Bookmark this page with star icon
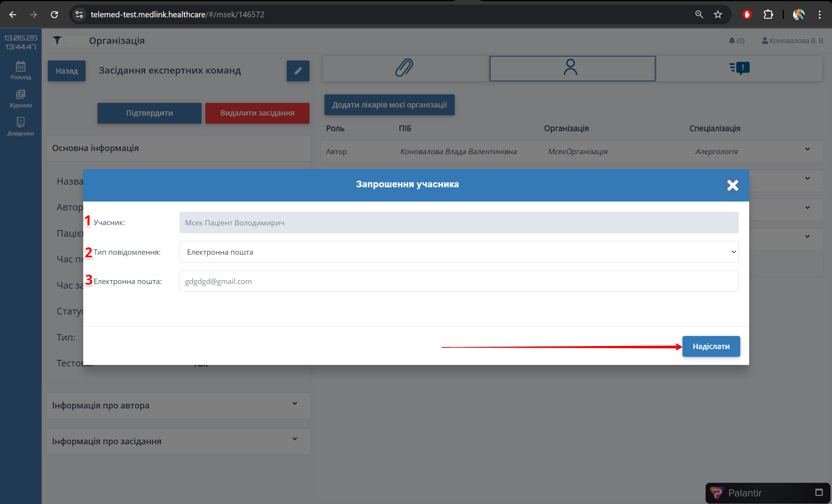 point(718,15)
